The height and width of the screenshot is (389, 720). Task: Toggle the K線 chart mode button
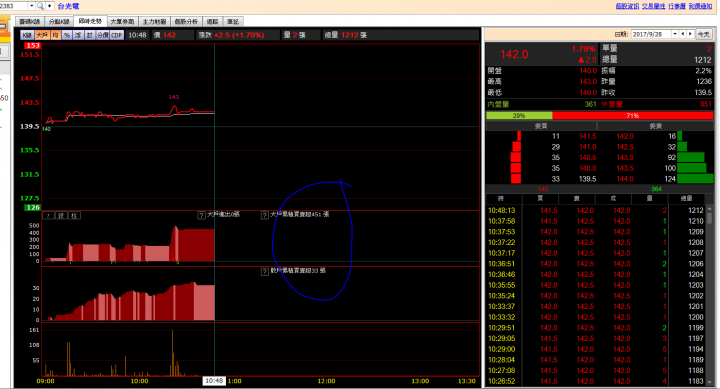pyautogui.click(x=27, y=35)
